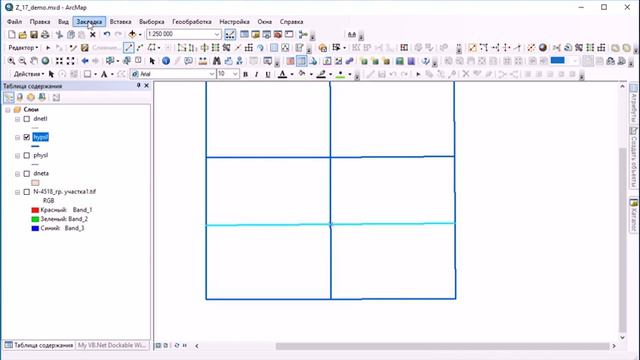Open the Действия drawing dropdown
Screen dimensions: 640x360
point(29,74)
